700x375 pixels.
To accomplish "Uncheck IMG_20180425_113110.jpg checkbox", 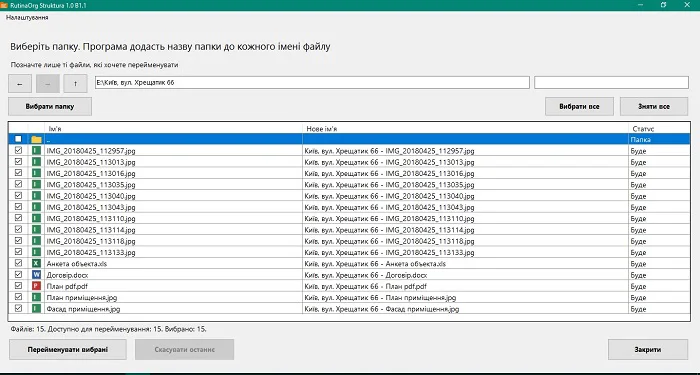I will tap(18, 218).
